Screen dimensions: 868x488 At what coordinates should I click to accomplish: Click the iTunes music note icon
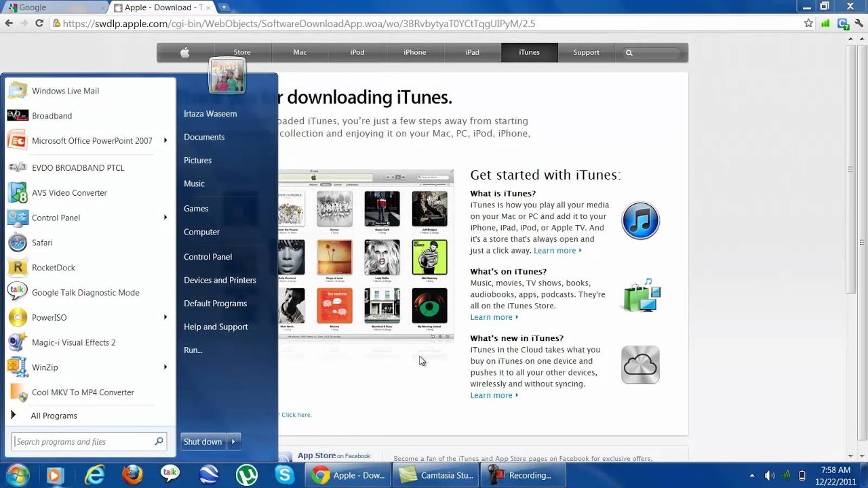coord(640,221)
